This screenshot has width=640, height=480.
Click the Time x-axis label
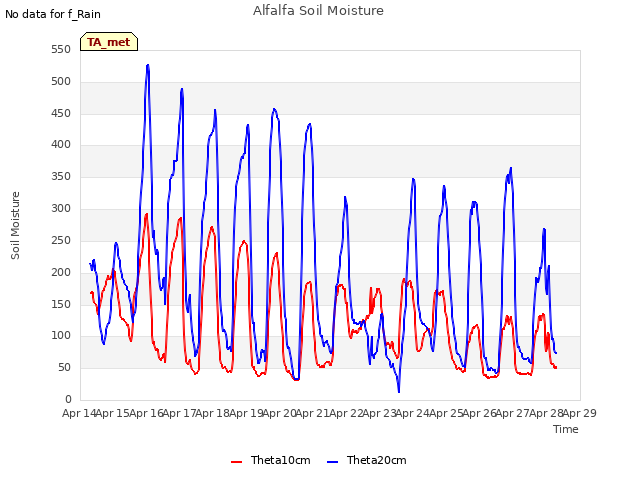pyautogui.click(x=566, y=429)
